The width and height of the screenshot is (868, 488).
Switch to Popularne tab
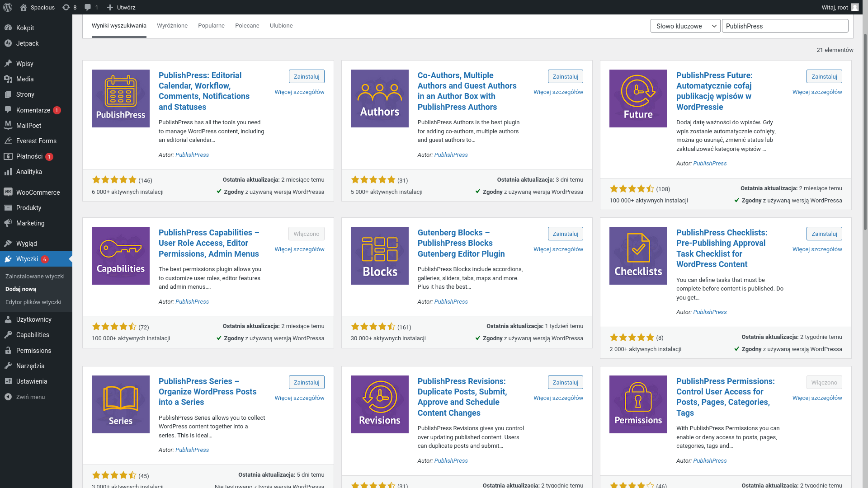pos(211,26)
